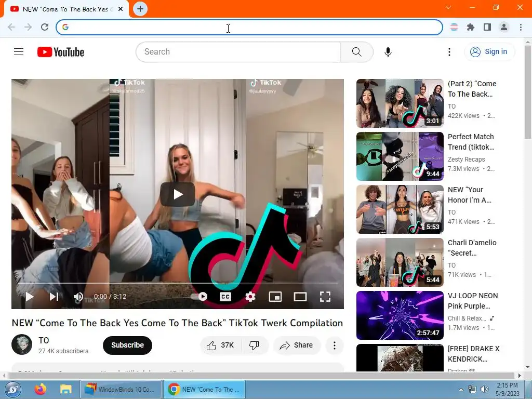Open the Chrome three-dot menu

521,27
